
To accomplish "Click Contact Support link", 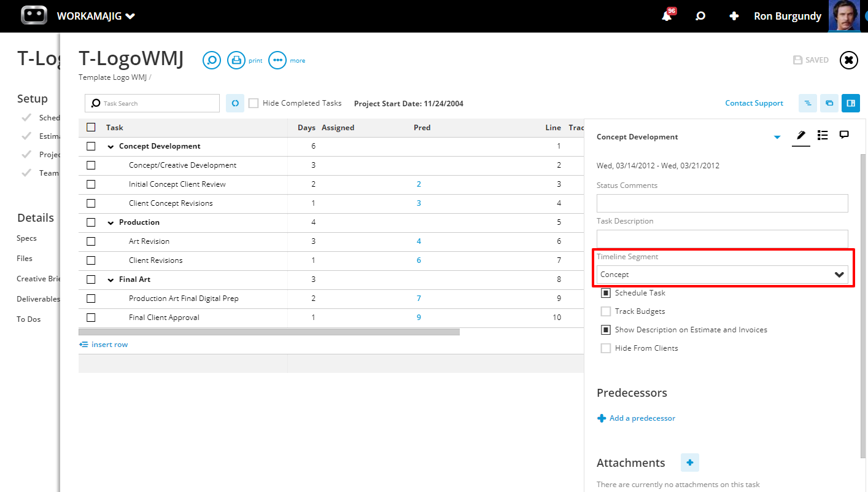I will point(754,103).
